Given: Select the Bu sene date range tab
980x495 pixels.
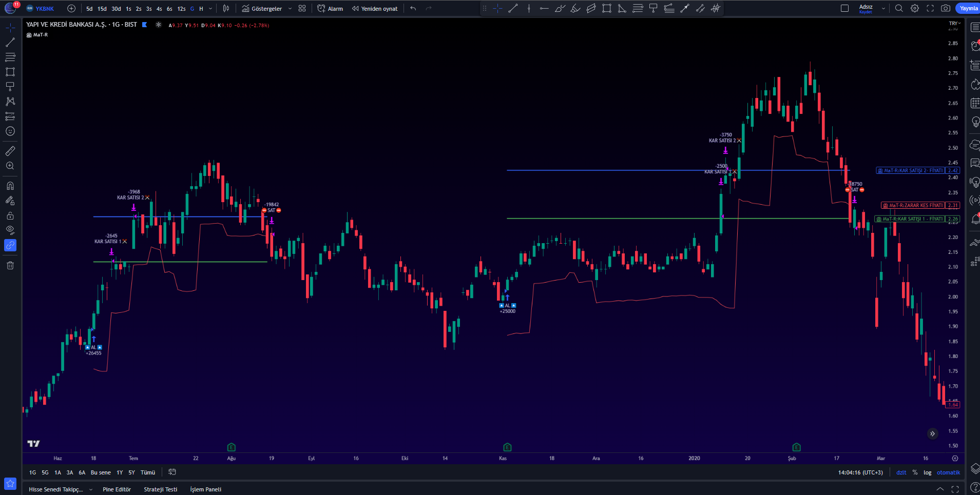Looking at the screenshot, I should pos(101,472).
